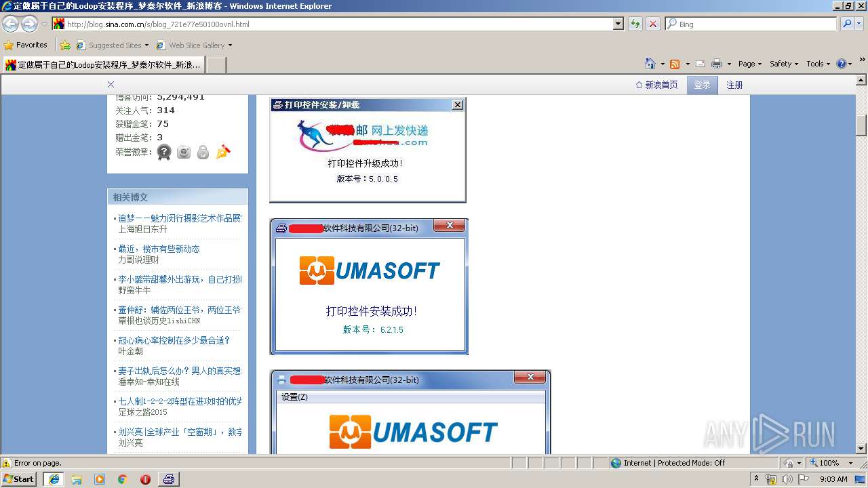
Task: Click the Error on page warning icon
Action: coord(7,463)
